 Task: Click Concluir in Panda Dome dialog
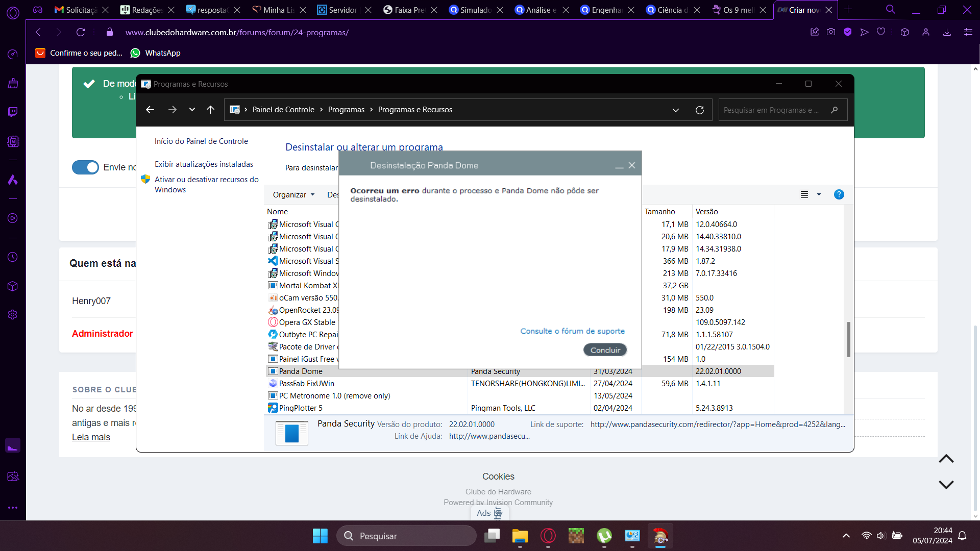pyautogui.click(x=605, y=350)
